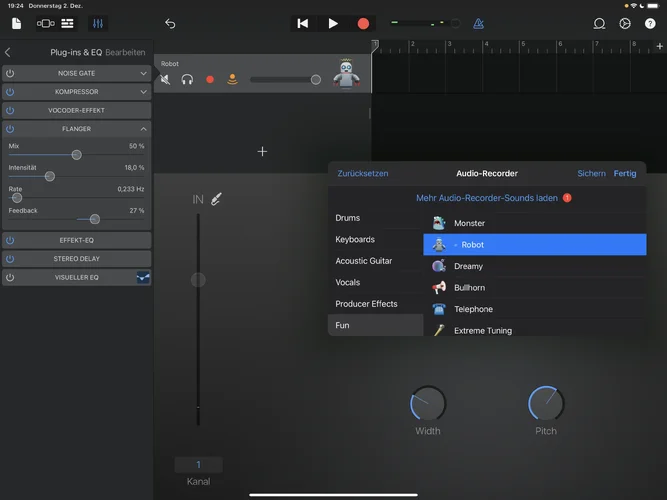Toggle the metronome icon

coord(478,23)
